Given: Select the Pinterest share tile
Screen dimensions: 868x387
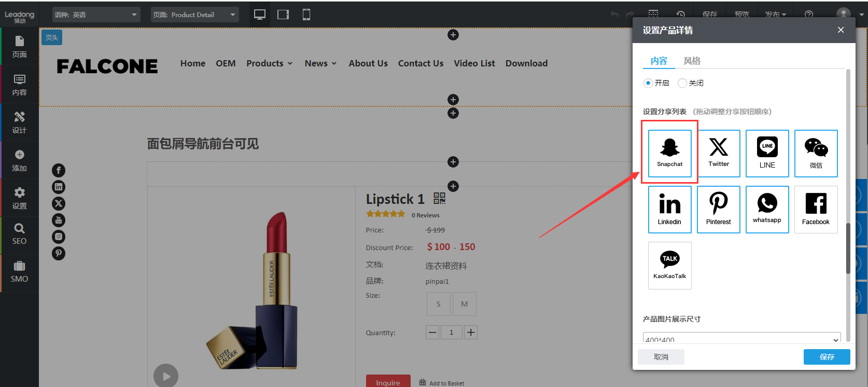Looking at the screenshot, I should click(x=718, y=209).
